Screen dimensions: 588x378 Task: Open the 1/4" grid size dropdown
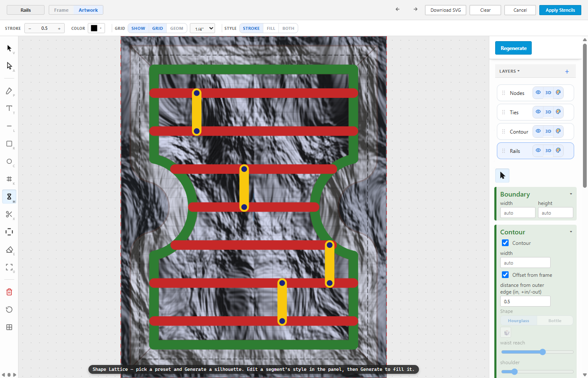(202, 28)
